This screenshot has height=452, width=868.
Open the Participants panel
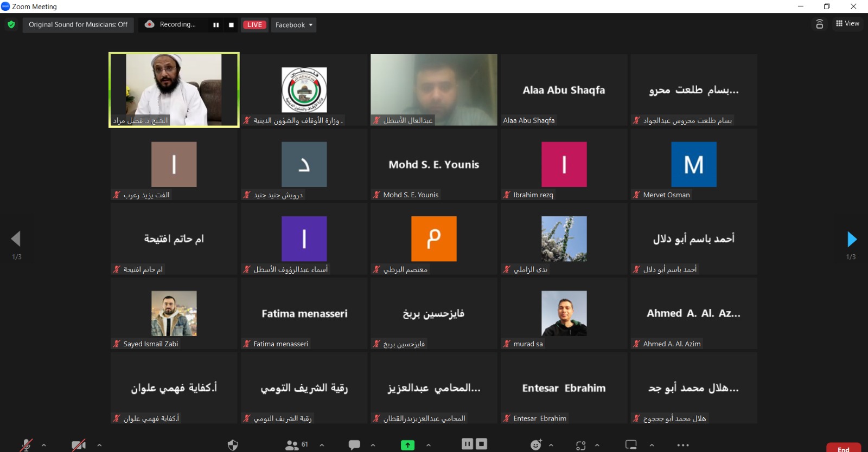click(x=293, y=445)
